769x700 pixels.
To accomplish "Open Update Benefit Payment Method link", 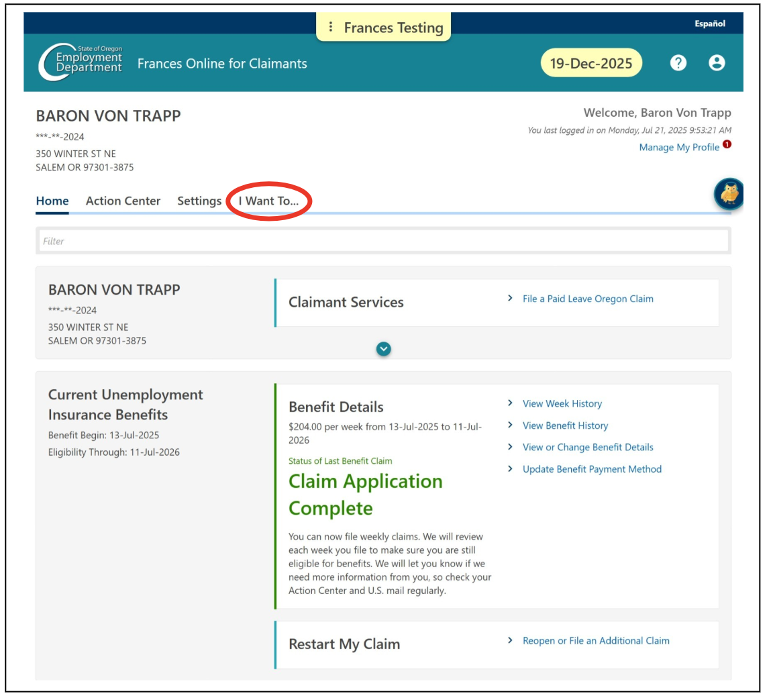I will [592, 469].
